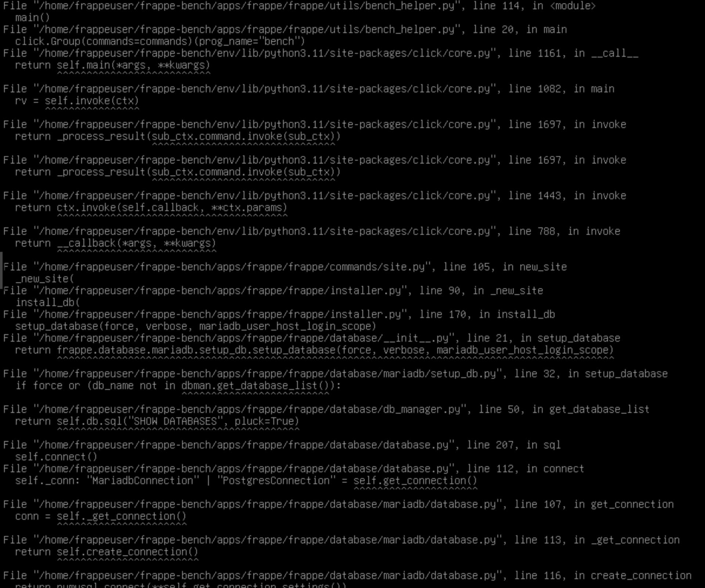The width and height of the screenshot is (705, 588).
Task: Click the 'rv = self.invoke(ctx)' line
Action: 77,101
